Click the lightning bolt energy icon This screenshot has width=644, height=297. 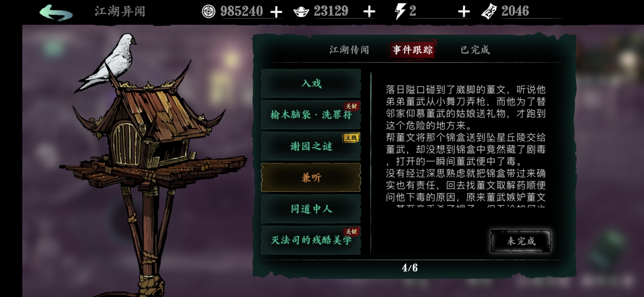pyautogui.click(x=400, y=12)
